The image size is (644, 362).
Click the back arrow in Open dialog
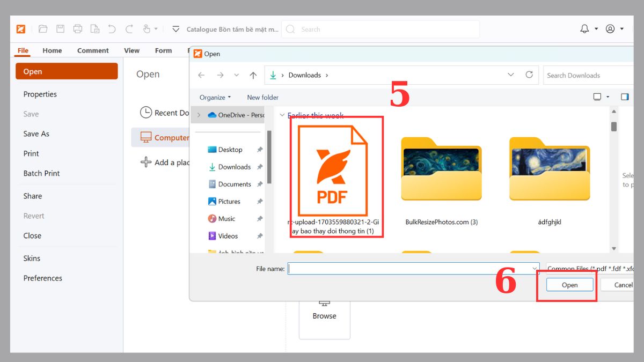[x=201, y=75]
